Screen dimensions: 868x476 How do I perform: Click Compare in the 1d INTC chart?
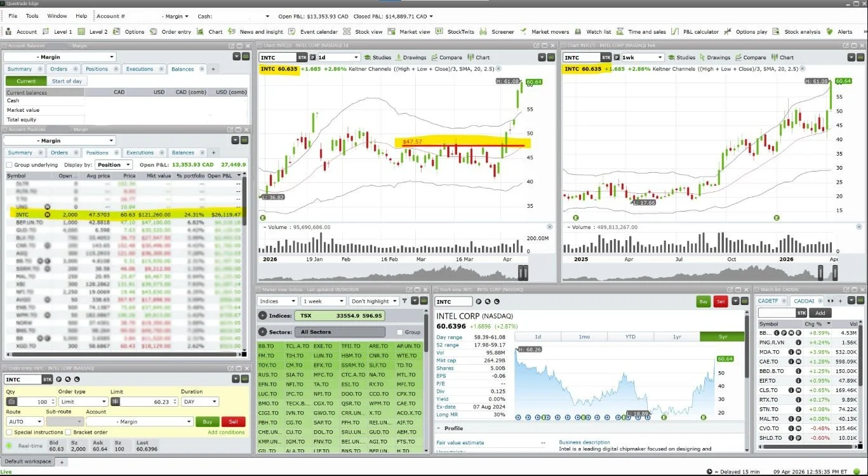point(446,57)
